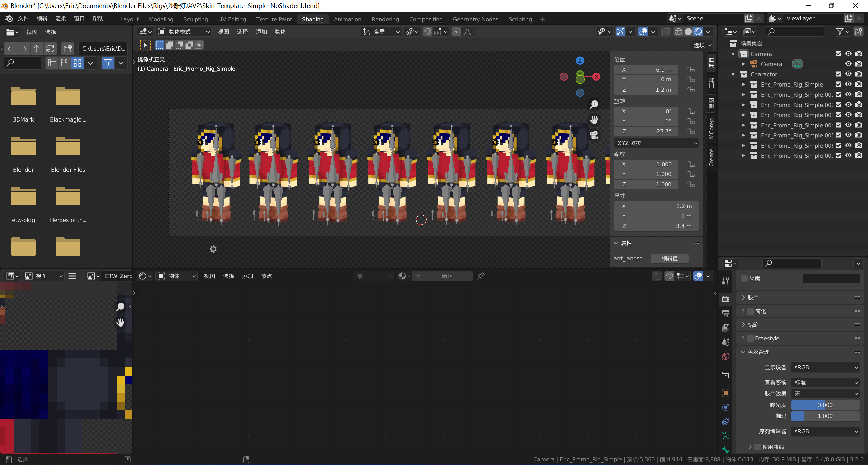Open the Output properties tab
This screenshot has width=868, height=465.
[x=726, y=313]
